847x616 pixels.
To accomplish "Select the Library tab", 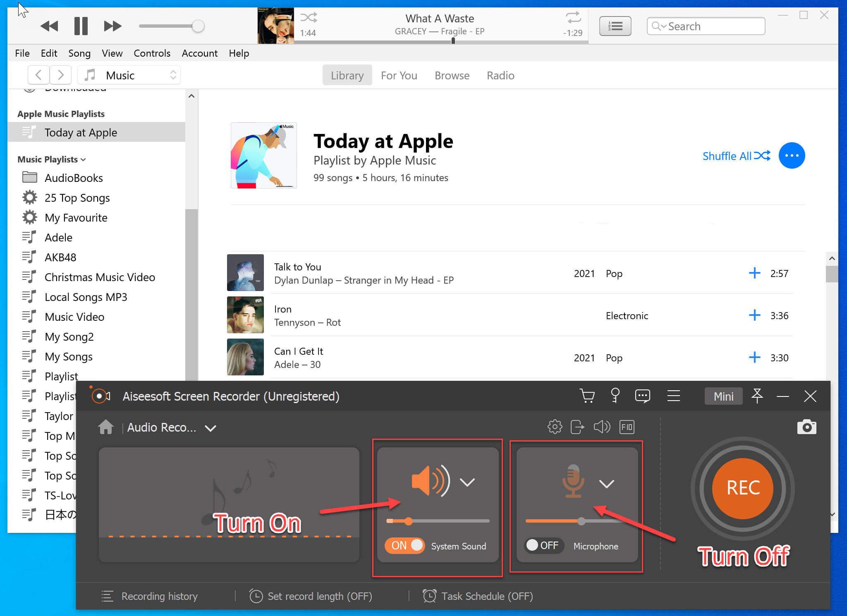I will 347,75.
